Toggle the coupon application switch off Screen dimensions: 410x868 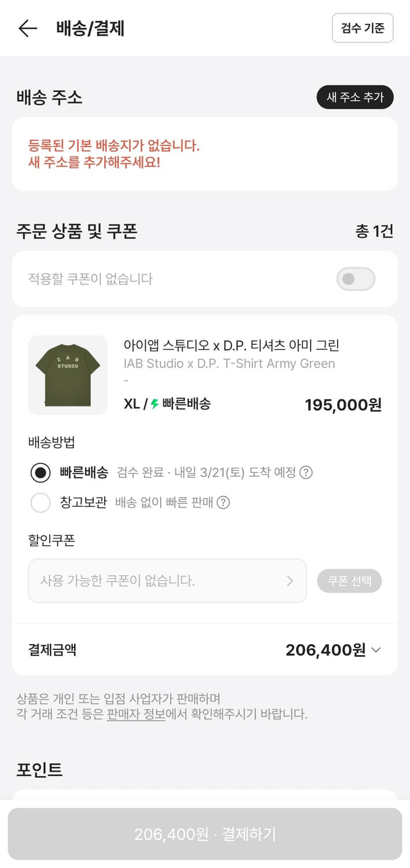click(355, 279)
